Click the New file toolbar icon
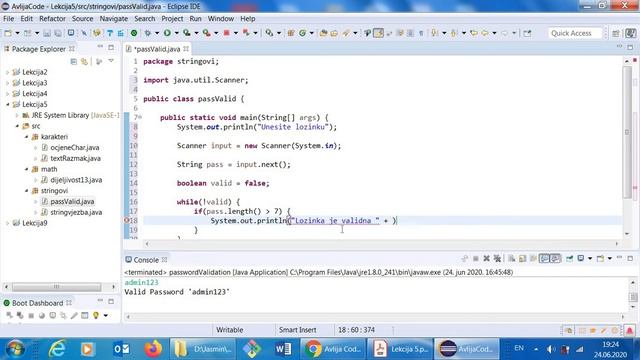The width and height of the screenshot is (640, 360). 8,33
